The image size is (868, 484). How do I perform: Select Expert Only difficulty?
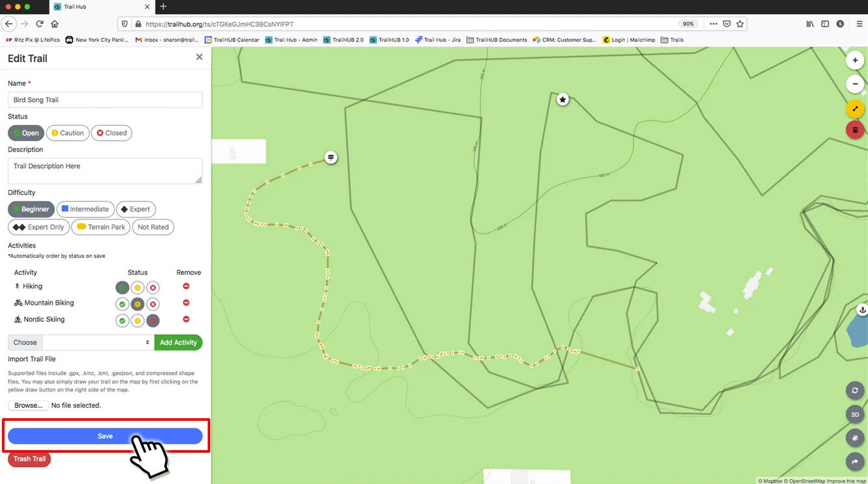click(x=39, y=227)
